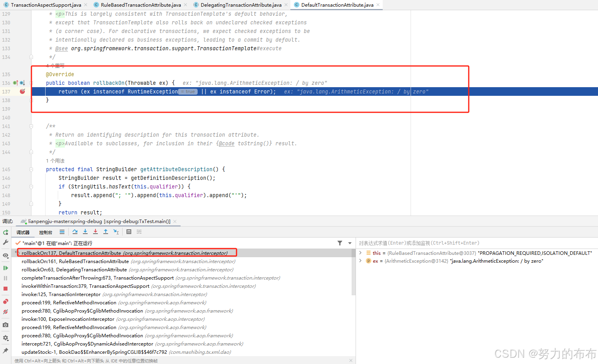Close RuleBasedTransactionAttribute.java tab
598x364 pixels.
[x=185, y=5]
